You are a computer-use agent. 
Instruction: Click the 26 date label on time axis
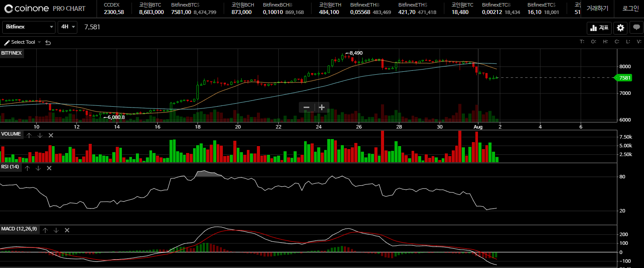click(359, 127)
